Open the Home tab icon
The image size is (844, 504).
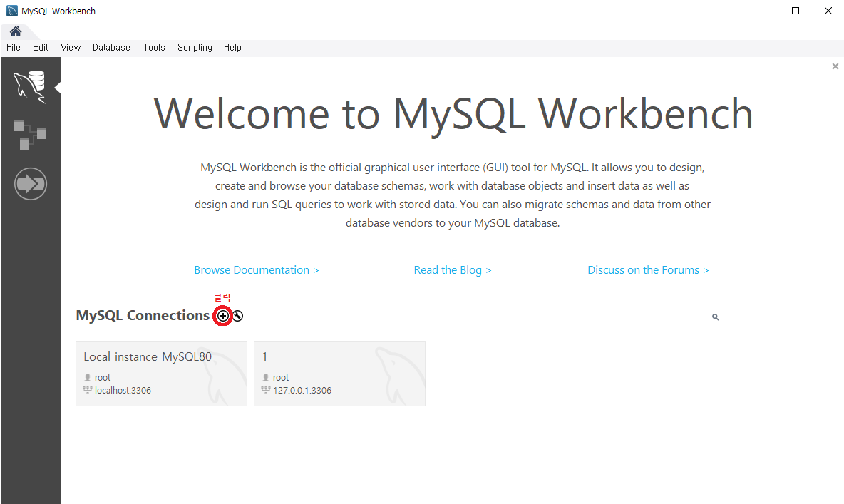coord(16,31)
